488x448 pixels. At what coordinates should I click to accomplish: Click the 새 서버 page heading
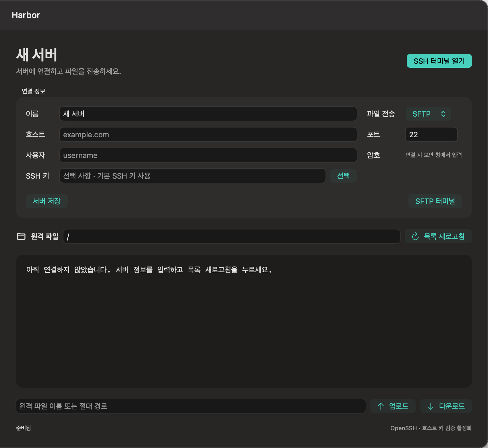coord(37,55)
